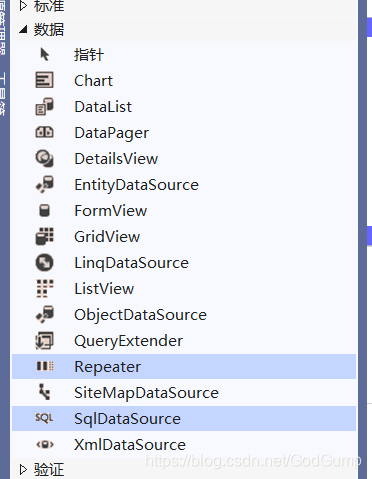The image size is (372, 479).
Task: Click the ListView grid icon
Action: coord(44,288)
